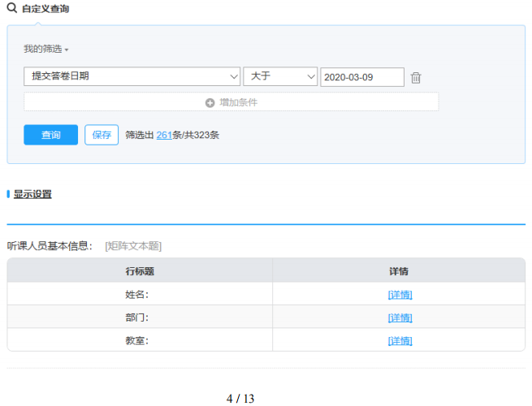The width and height of the screenshot is (532, 406).
Task: Open the 提交答卷日期 field dropdown
Action: point(132,76)
